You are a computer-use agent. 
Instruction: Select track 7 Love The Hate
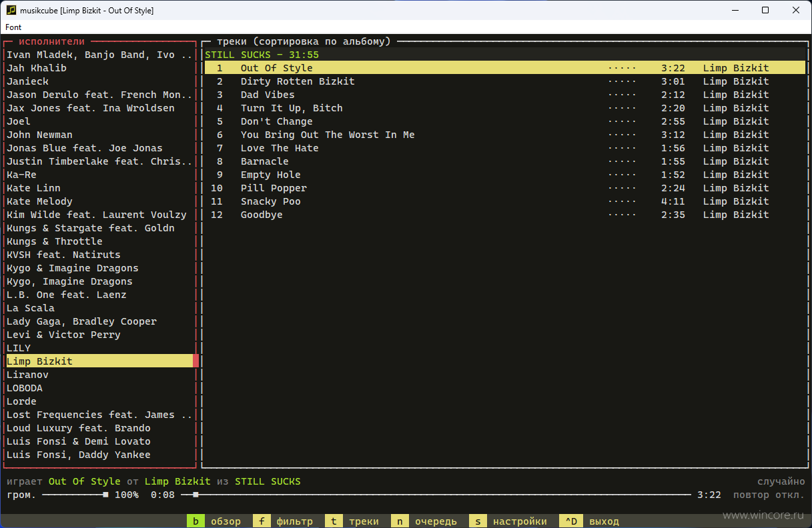[504, 148]
